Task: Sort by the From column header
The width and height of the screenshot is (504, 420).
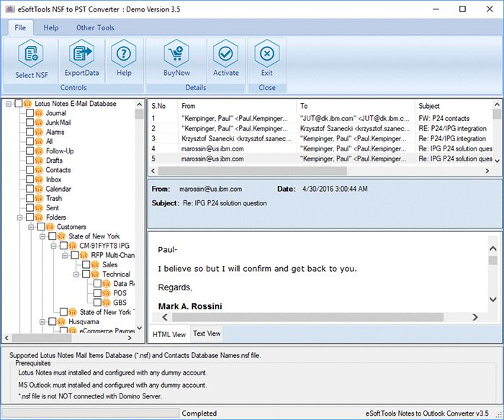Action: tap(237, 106)
